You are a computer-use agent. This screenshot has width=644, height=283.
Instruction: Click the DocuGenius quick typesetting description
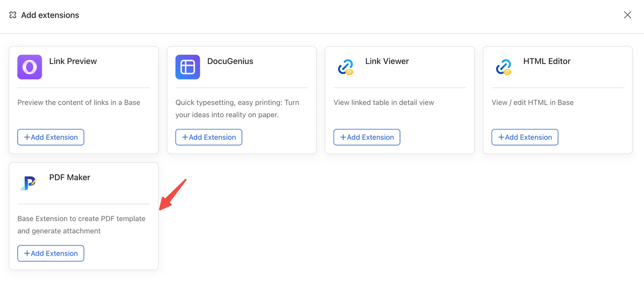click(x=237, y=108)
